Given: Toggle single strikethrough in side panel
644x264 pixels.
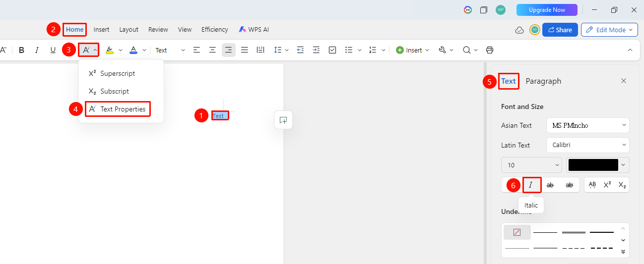Looking at the screenshot, I should coord(550,185).
